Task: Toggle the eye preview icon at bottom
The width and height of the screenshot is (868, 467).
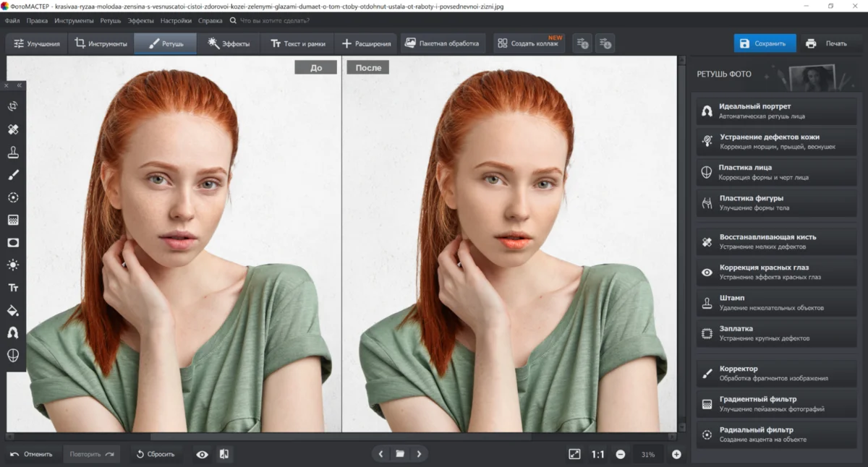Action: [202, 454]
